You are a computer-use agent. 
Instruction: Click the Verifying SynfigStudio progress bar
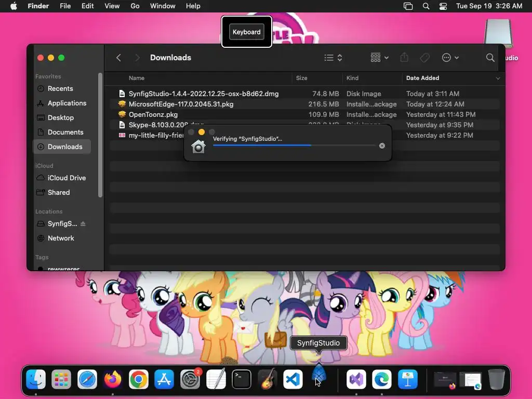pos(294,145)
